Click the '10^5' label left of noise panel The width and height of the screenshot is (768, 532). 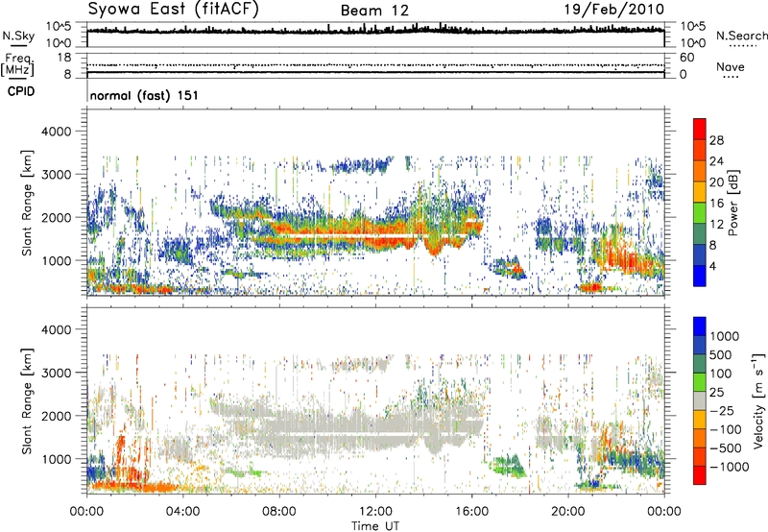(x=59, y=26)
